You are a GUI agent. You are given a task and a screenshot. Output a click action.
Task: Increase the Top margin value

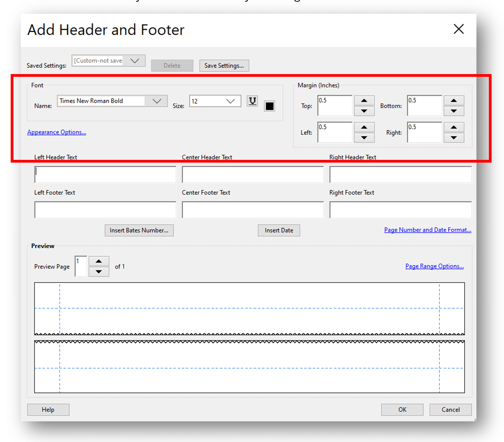pyautogui.click(x=364, y=101)
